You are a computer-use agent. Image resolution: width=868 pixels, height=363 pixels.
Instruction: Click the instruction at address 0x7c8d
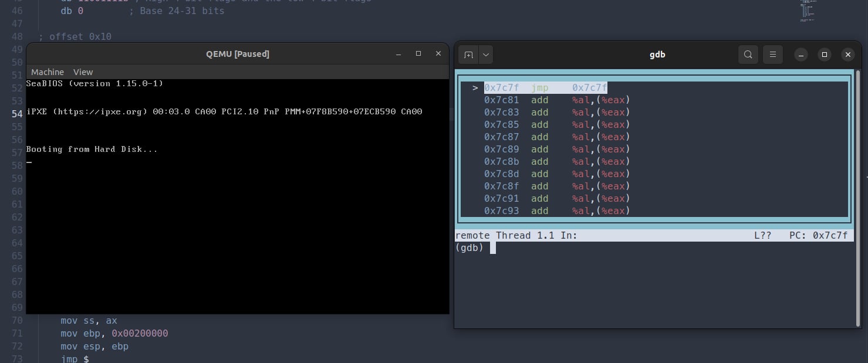coord(557,174)
